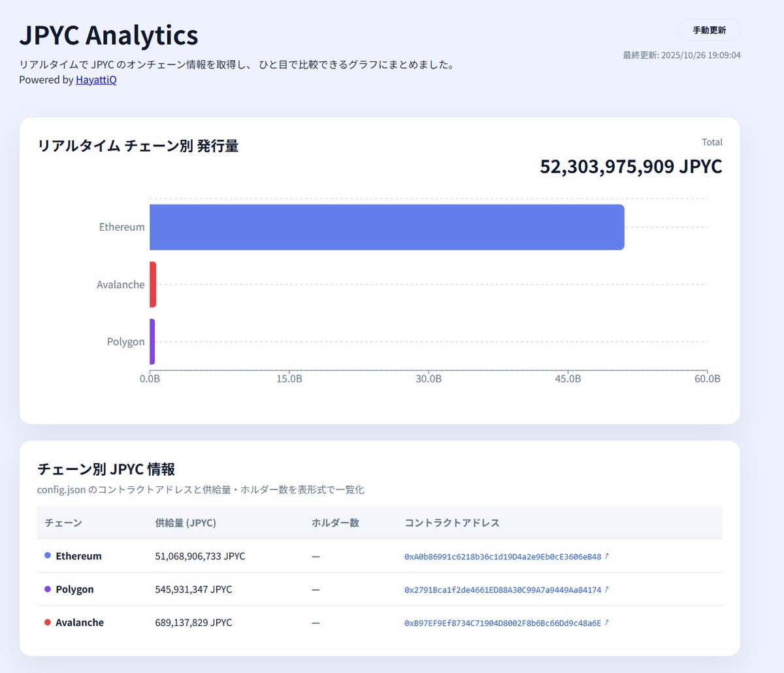Screen dimensions: 784x673
Task: Click the purple dot next to Polygon
Action: pos(48,589)
